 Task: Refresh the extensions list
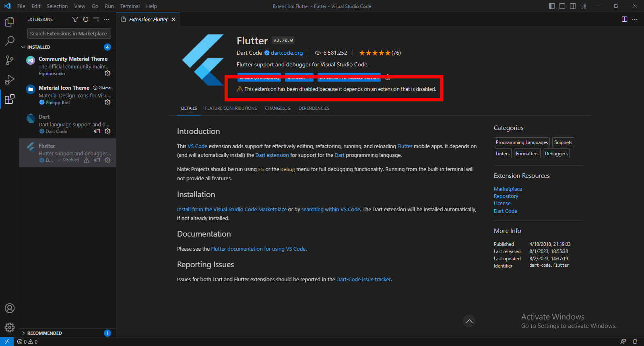click(x=86, y=19)
